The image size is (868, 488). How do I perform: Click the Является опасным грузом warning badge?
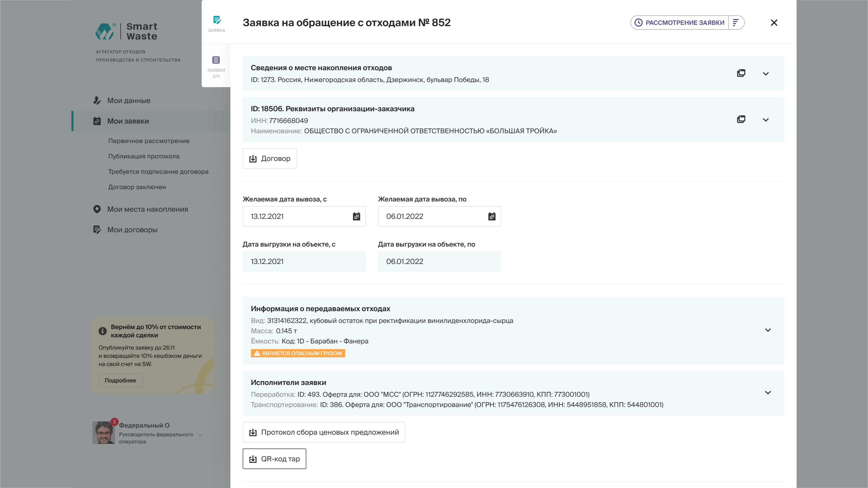click(x=298, y=353)
